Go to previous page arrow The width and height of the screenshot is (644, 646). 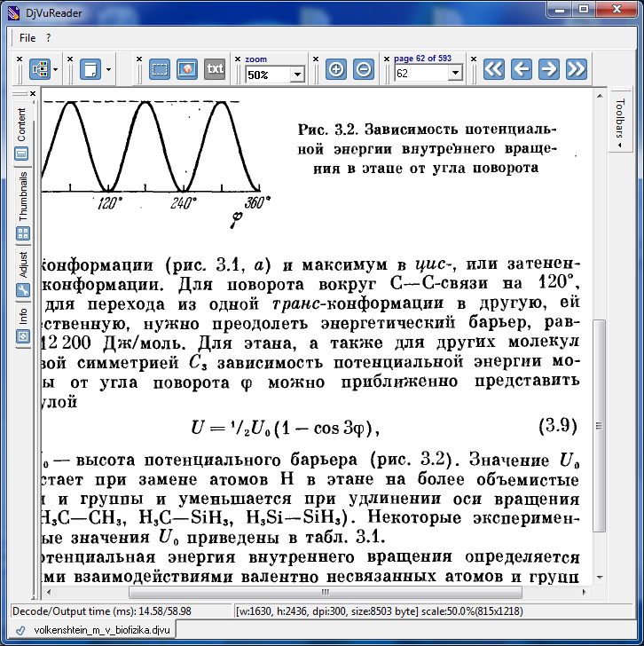(x=522, y=69)
